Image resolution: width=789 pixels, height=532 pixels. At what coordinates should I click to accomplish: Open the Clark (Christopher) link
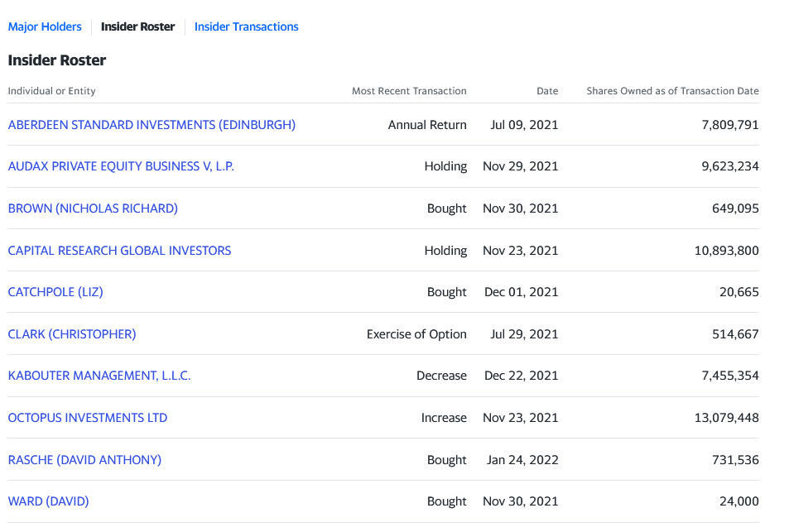click(x=72, y=334)
